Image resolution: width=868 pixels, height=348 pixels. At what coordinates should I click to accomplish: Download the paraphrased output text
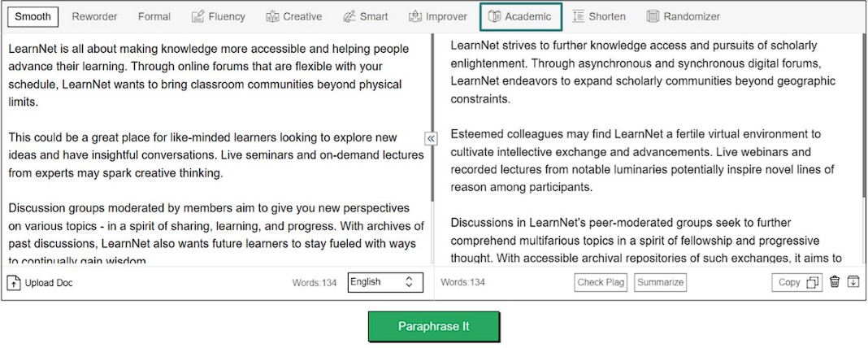pos(853,282)
